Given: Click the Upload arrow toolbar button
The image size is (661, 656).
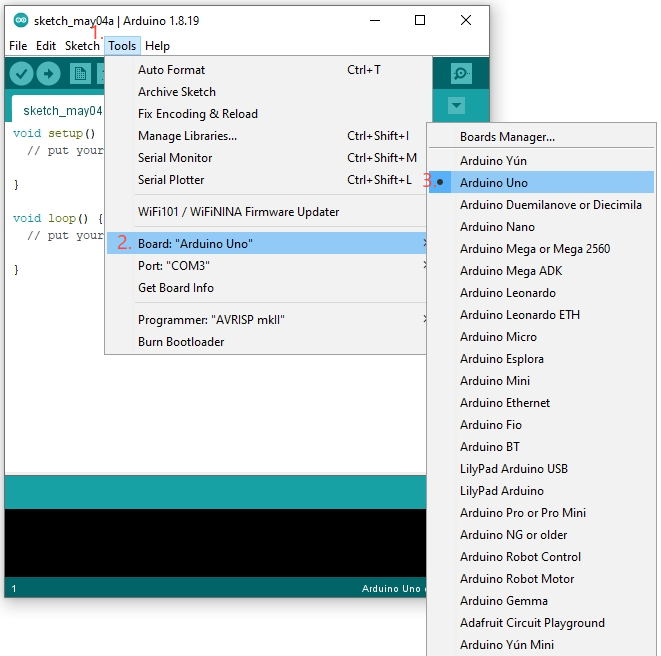Looking at the screenshot, I should click(x=48, y=74).
